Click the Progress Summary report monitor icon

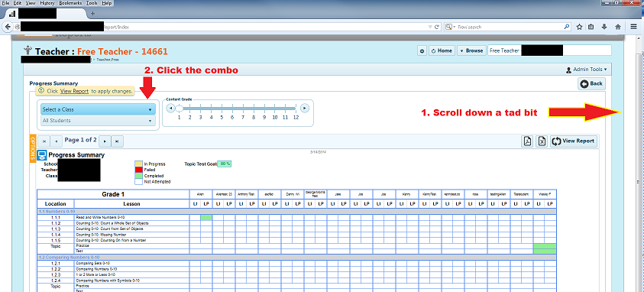click(41, 155)
